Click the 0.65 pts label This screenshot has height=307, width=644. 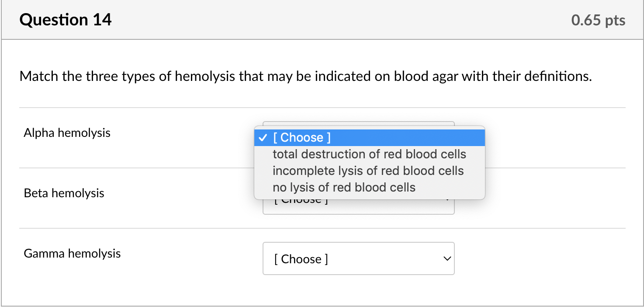598,19
